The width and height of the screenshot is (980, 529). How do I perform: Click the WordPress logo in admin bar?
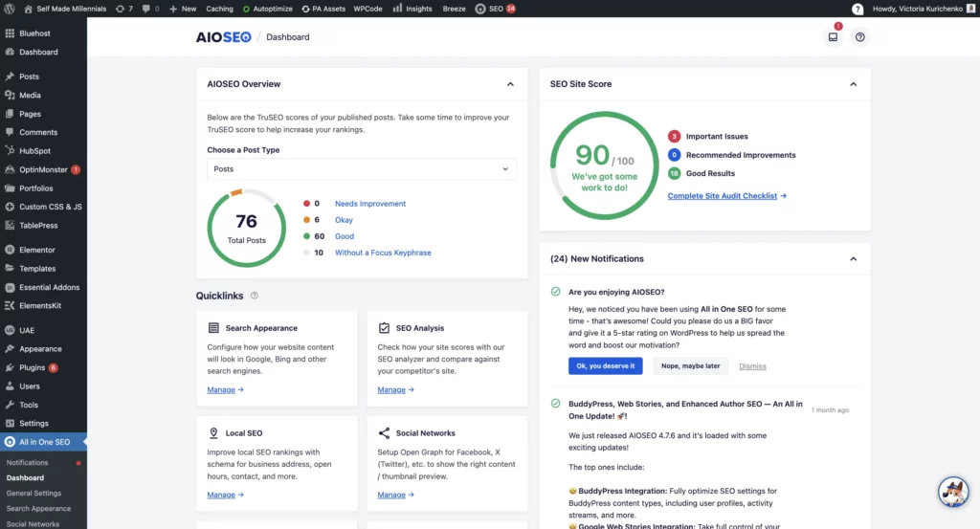[10, 9]
